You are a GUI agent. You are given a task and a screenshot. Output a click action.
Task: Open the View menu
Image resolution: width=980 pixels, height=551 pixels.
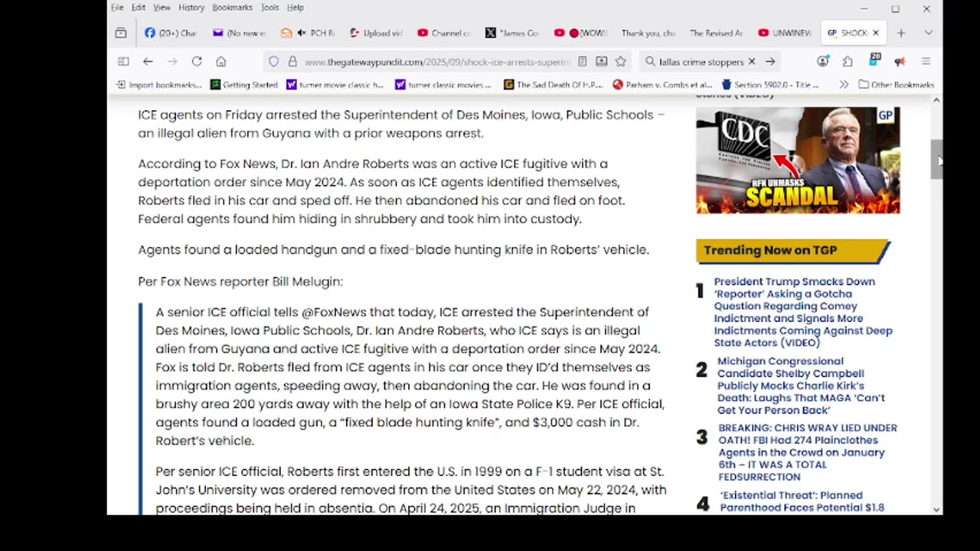(x=162, y=8)
